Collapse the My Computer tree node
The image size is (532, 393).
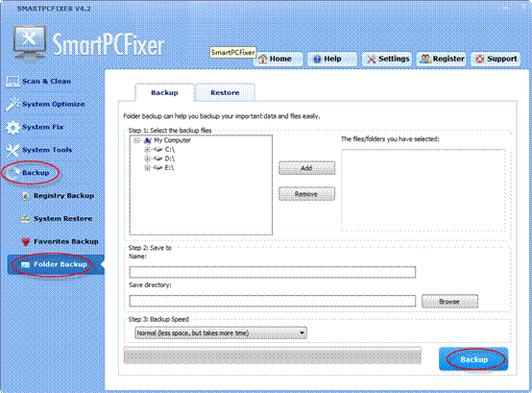136,140
